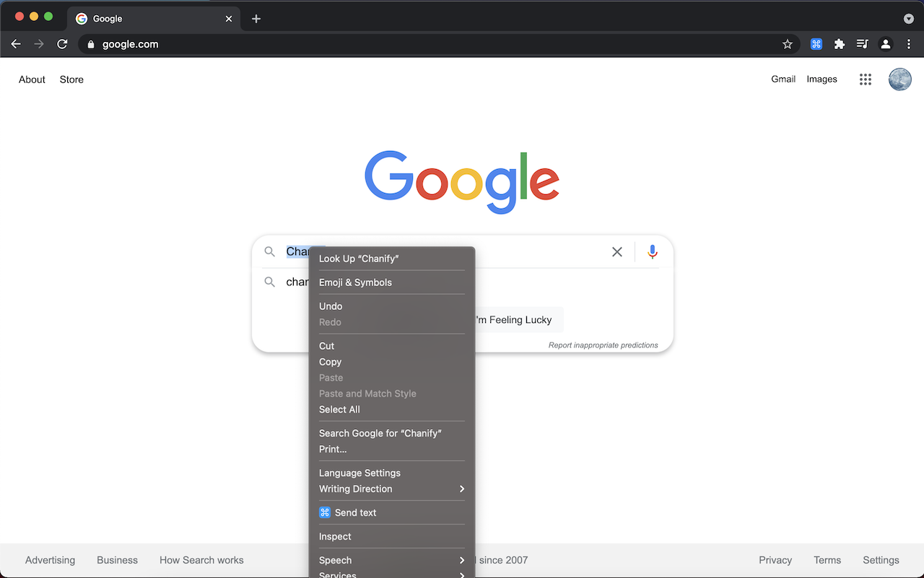
Task: Click the magnifying glass in search bar
Action: pyautogui.click(x=269, y=251)
